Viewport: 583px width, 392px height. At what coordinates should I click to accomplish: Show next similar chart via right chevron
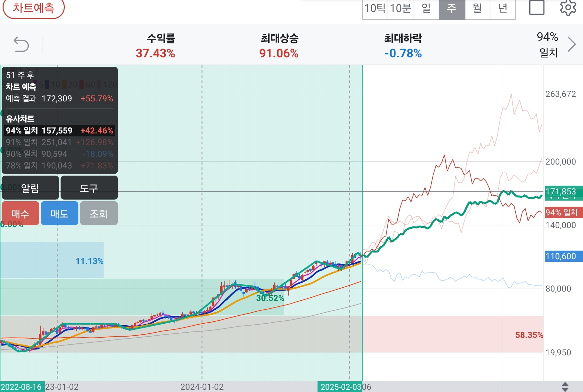point(572,44)
